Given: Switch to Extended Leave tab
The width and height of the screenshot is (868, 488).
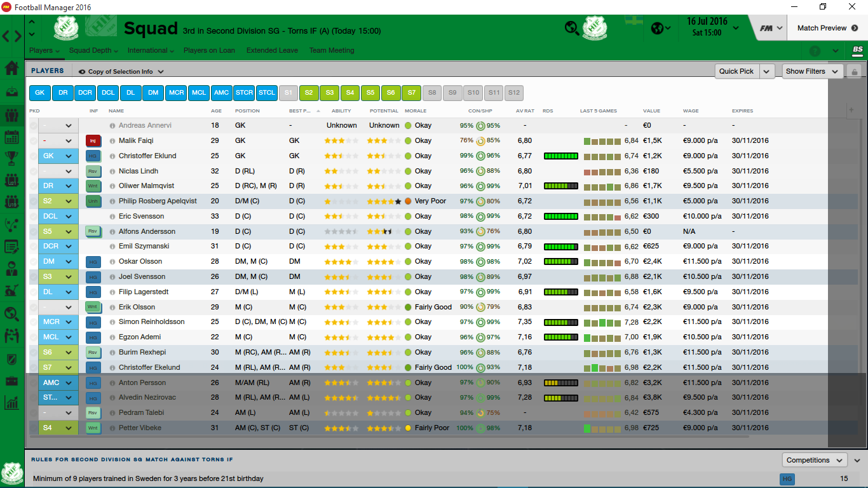Looking at the screenshot, I should pyautogui.click(x=272, y=51).
